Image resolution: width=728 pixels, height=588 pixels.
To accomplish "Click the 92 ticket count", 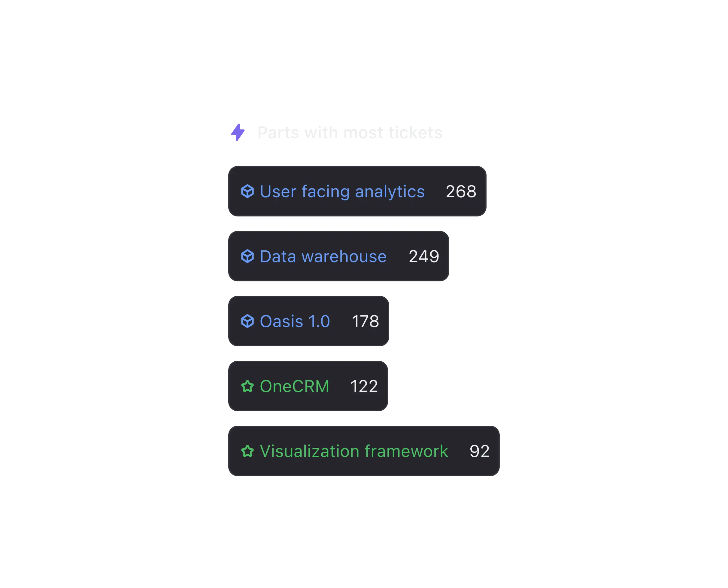I will pos(480,451).
